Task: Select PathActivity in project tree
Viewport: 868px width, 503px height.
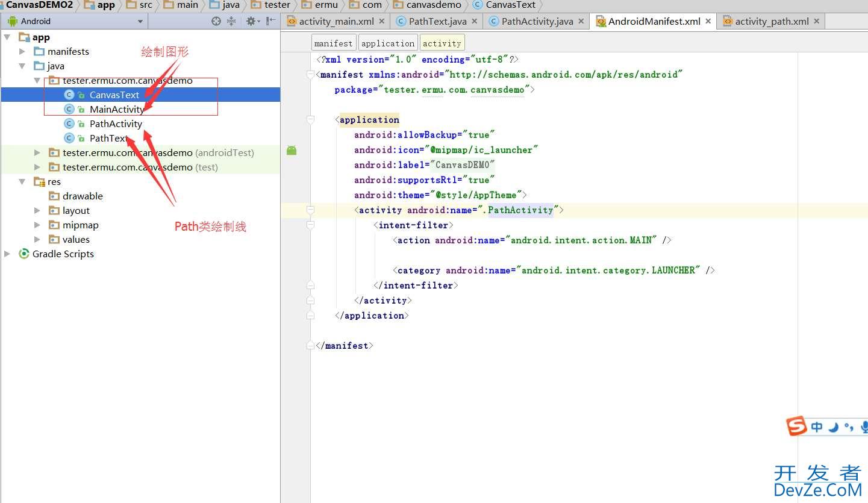Action: click(116, 123)
